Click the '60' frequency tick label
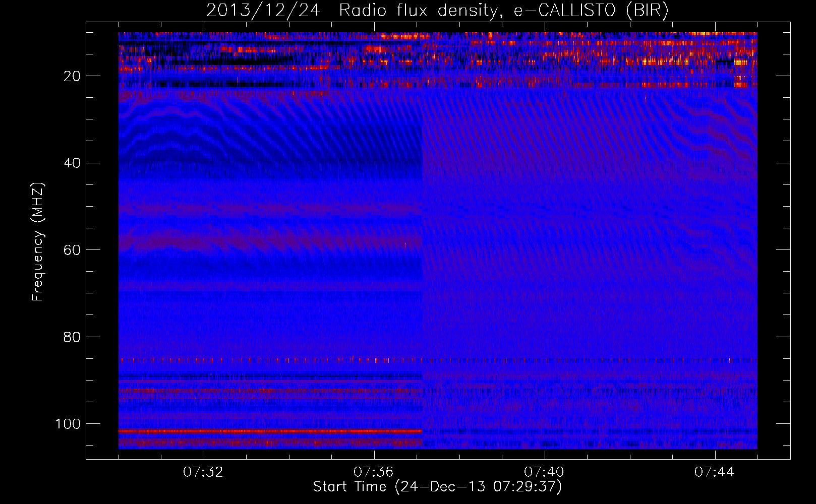 pyautogui.click(x=72, y=250)
